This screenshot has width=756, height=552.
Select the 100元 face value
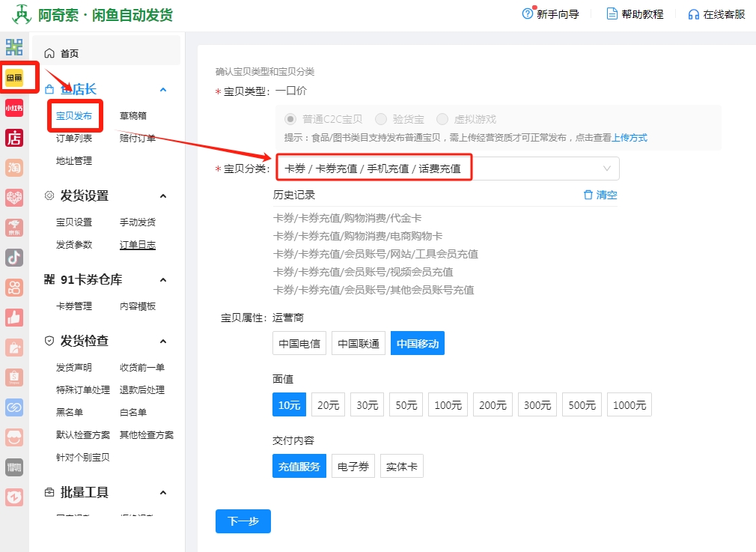tap(448, 405)
